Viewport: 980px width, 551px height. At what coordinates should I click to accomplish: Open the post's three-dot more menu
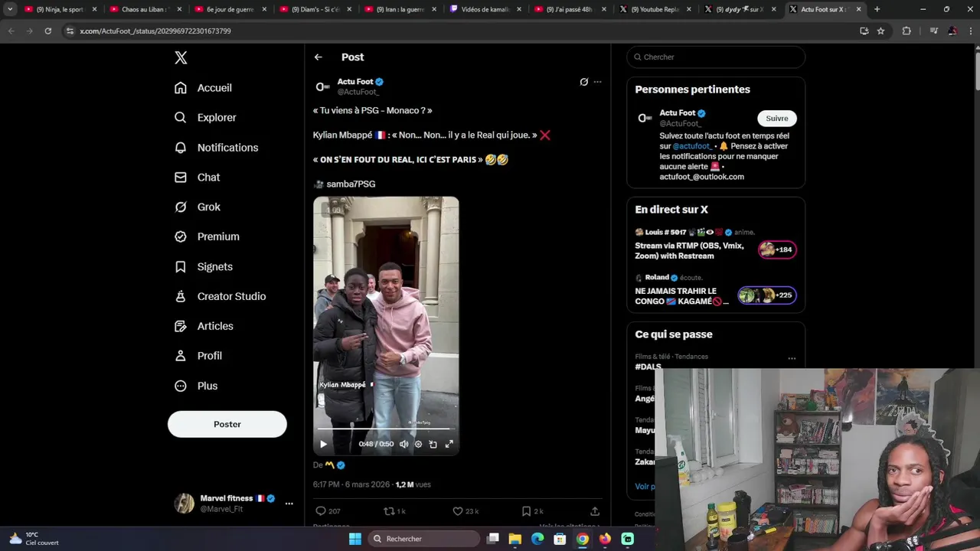point(597,82)
